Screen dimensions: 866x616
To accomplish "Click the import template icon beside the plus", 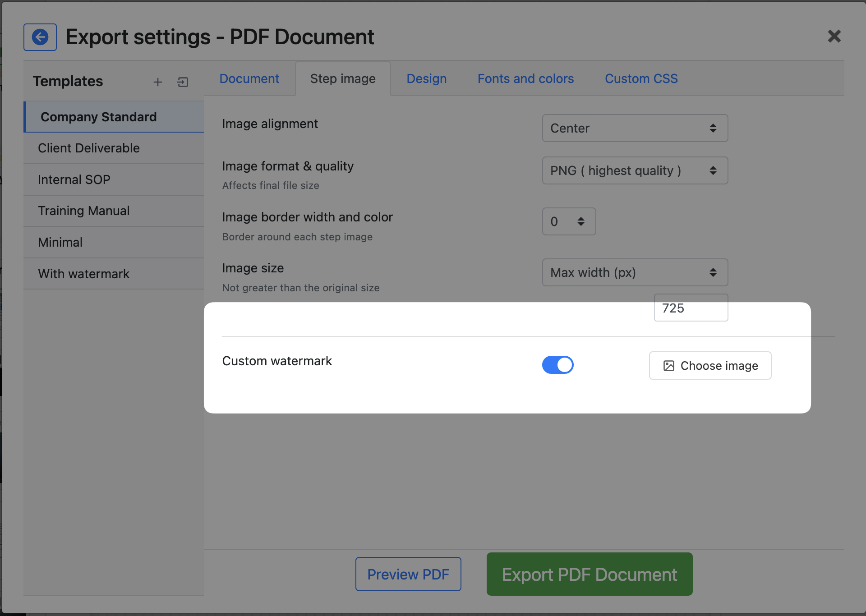I will (x=183, y=82).
